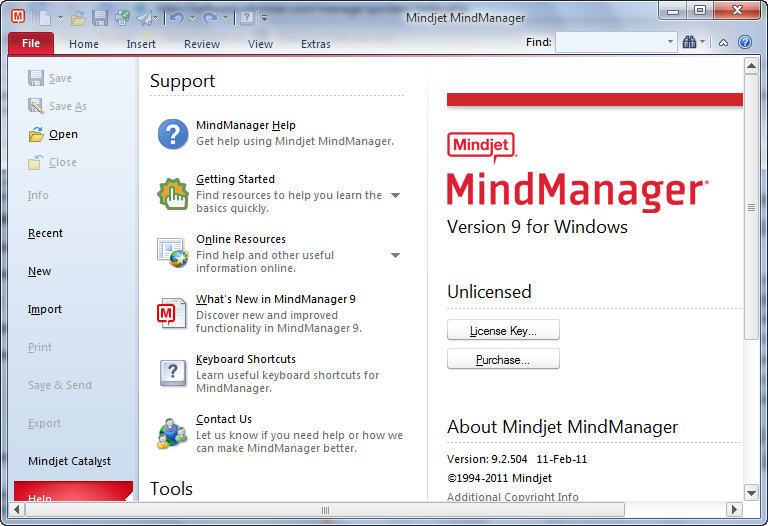Switch to the Home tab

pyautogui.click(x=84, y=44)
